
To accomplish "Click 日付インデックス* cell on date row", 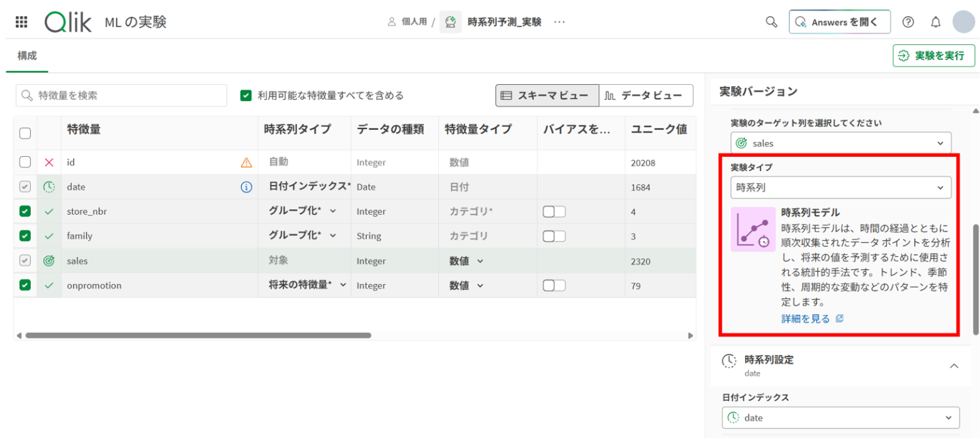I will coord(310,186).
